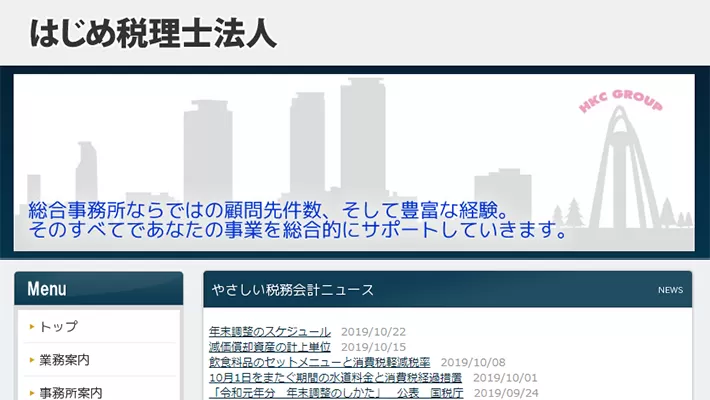Viewport: 710px width, 400px height.
Task: Click the arrow bullet next to 業務案内
Action: point(32,360)
